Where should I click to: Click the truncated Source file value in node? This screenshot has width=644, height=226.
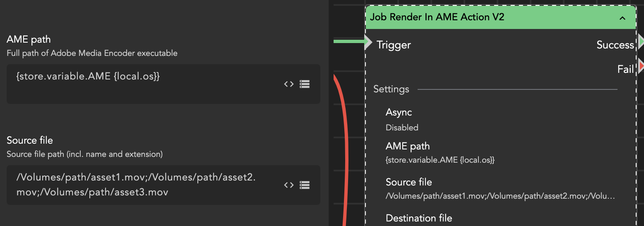(x=500, y=196)
